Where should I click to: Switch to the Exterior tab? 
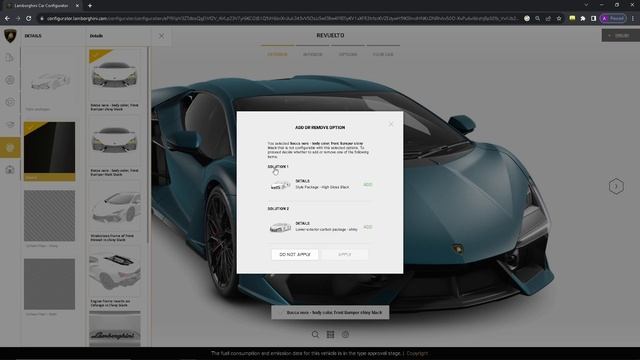[278, 54]
